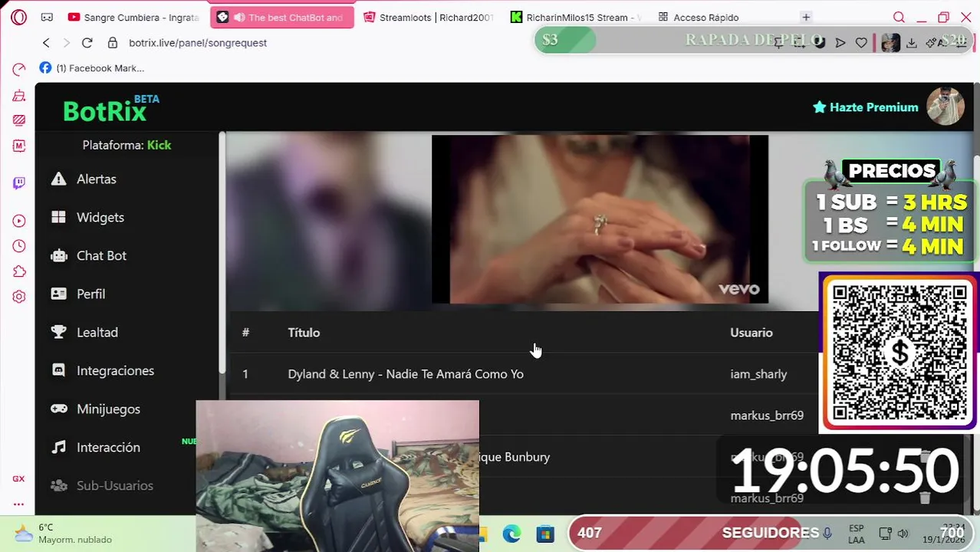980x552 pixels.
Task: Open extensions cube icon in sidebar
Action: [x=19, y=271]
